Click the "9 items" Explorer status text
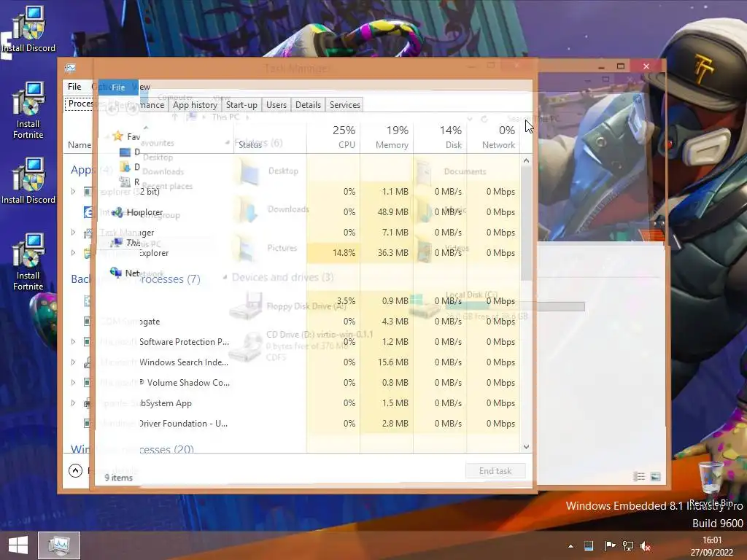This screenshot has height=560, width=747. click(119, 478)
